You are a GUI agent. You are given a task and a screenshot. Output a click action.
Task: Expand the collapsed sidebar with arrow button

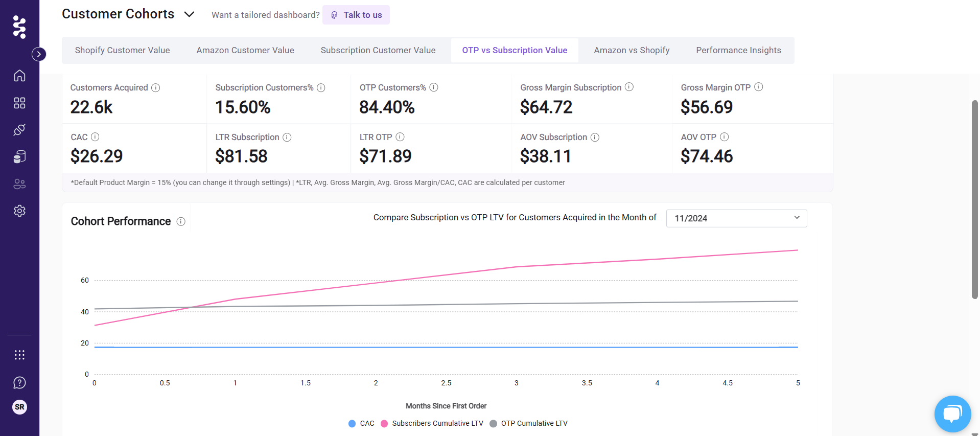click(x=39, y=54)
